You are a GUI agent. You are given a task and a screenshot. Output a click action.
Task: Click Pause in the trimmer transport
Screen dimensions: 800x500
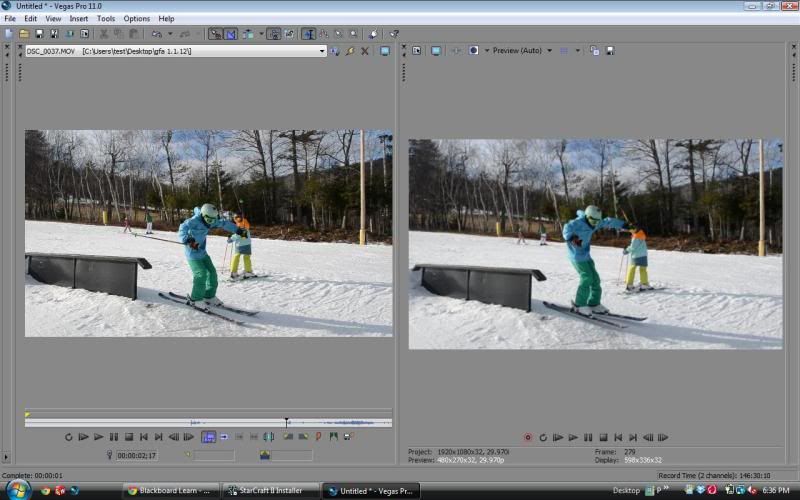[113, 437]
